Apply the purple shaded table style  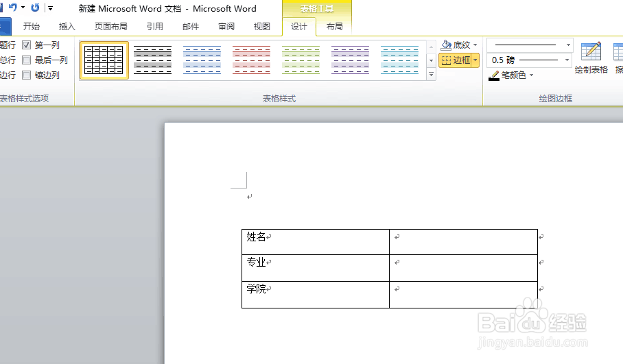(350, 60)
